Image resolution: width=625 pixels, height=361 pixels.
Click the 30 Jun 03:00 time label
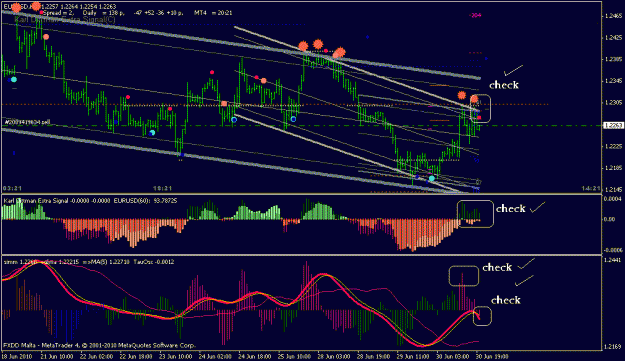click(x=452, y=356)
